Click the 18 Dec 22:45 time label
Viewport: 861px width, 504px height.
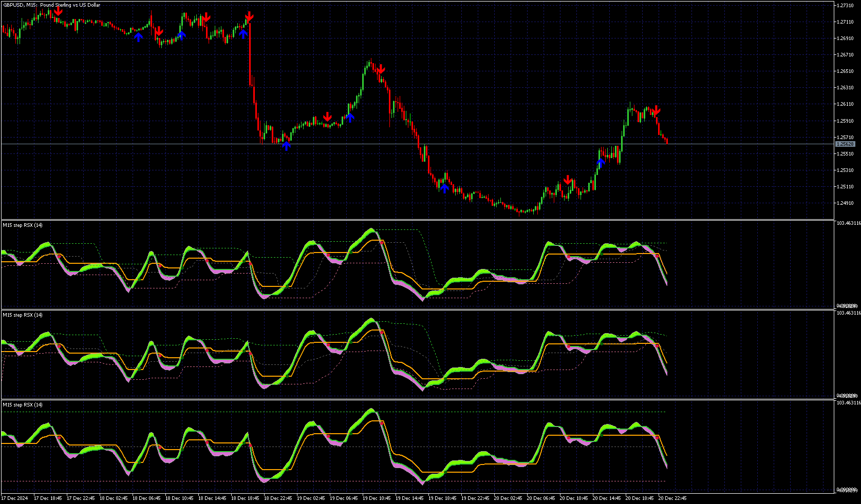(x=278, y=498)
